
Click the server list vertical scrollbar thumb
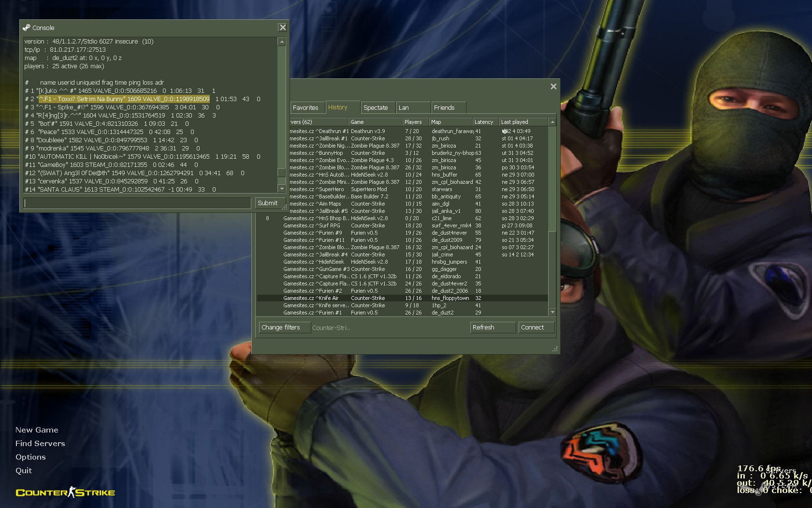pyautogui.click(x=552, y=179)
